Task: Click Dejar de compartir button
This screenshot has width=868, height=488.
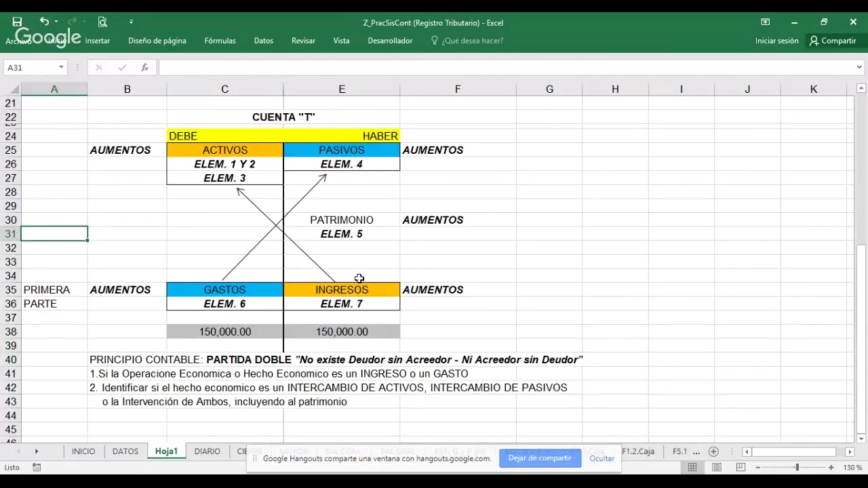Action: [x=540, y=458]
